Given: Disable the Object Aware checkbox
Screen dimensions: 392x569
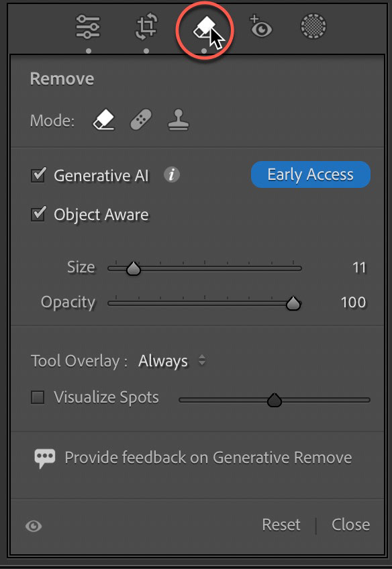Looking at the screenshot, I should point(38,214).
